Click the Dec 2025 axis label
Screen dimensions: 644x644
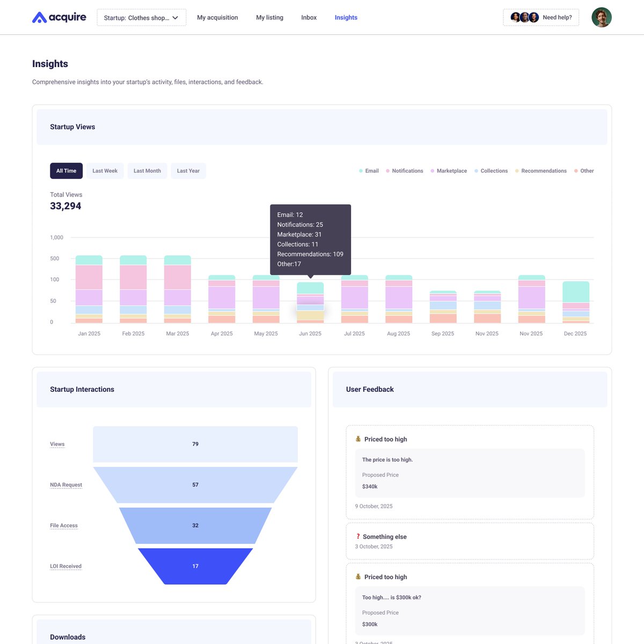pos(575,334)
